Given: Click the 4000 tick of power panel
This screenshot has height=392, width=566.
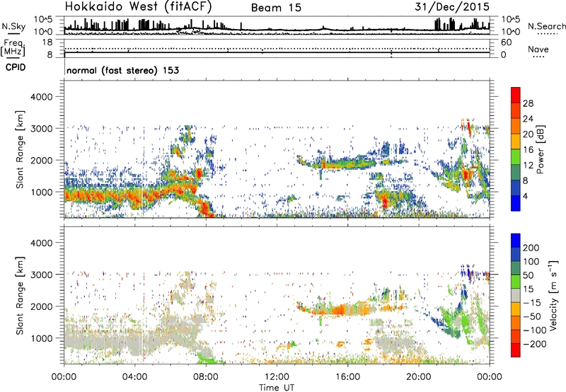Looking at the screenshot, I should tap(42, 97).
